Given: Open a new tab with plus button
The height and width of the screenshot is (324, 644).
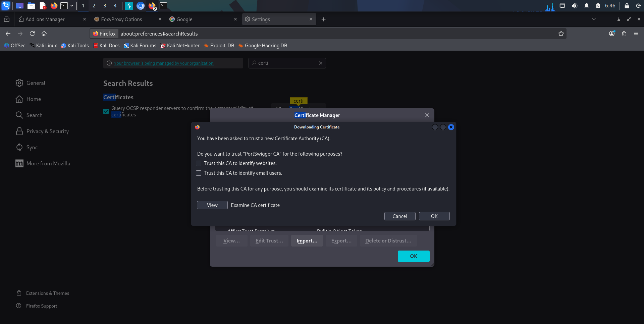Looking at the screenshot, I should [x=323, y=19].
